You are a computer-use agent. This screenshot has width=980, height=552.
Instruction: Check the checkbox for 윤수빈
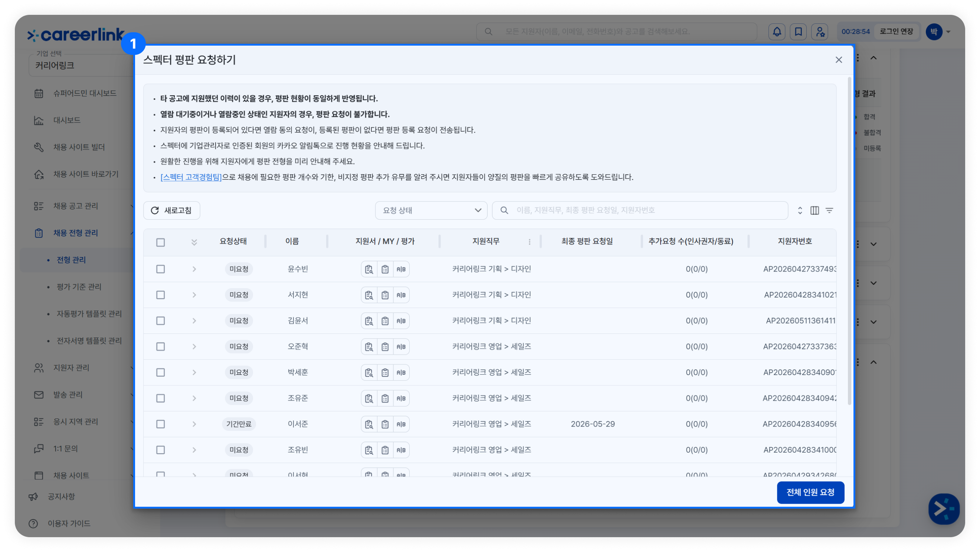tap(161, 269)
